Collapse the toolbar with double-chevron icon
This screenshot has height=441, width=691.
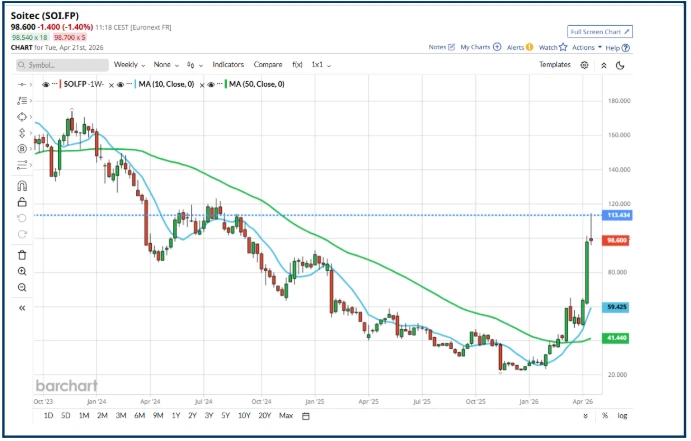click(x=604, y=66)
